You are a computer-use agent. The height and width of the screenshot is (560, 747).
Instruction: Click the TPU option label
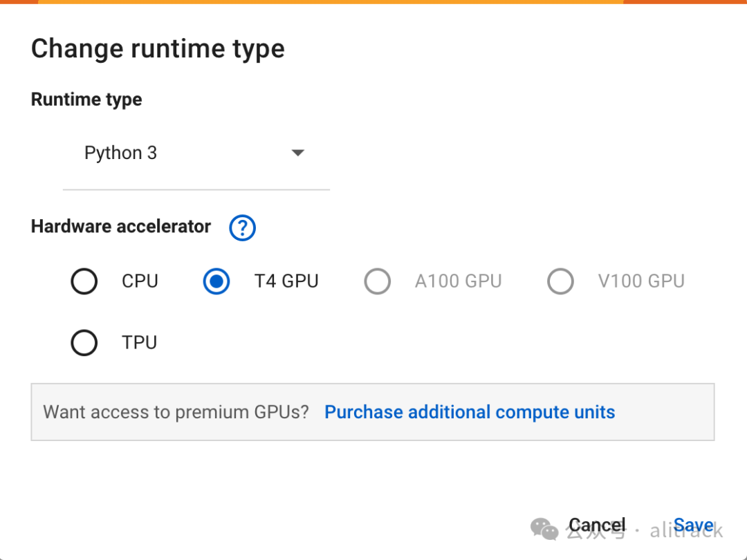click(x=139, y=343)
